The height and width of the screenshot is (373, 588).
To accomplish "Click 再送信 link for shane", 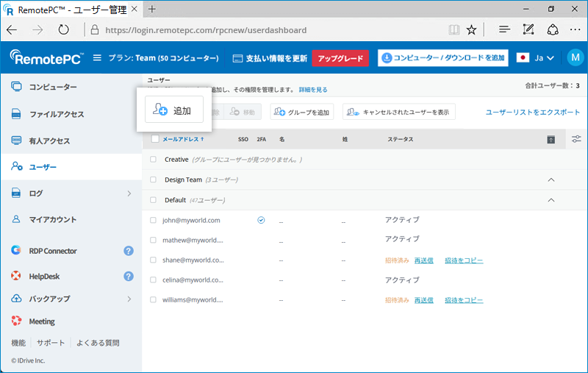I will point(424,260).
